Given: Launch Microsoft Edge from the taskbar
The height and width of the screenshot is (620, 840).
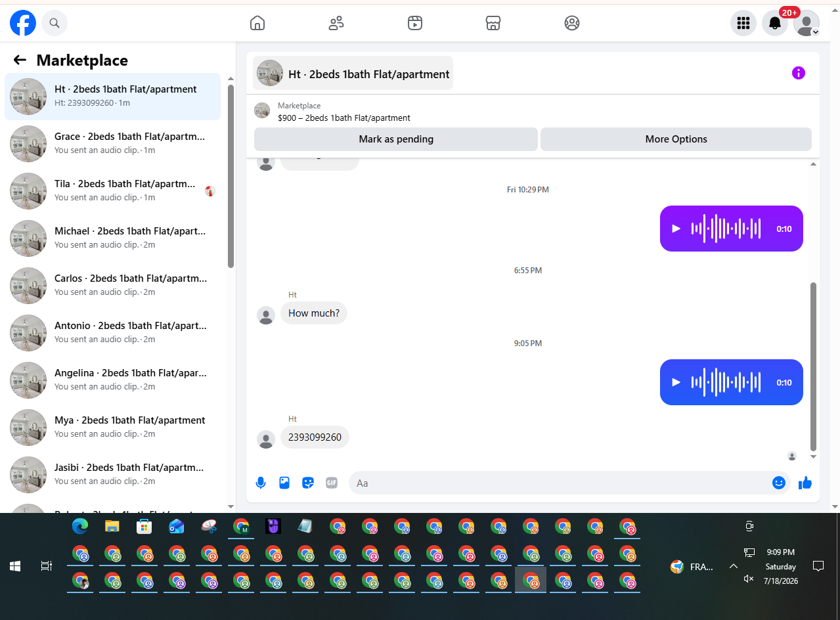Looking at the screenshot, I should [80, 526].
